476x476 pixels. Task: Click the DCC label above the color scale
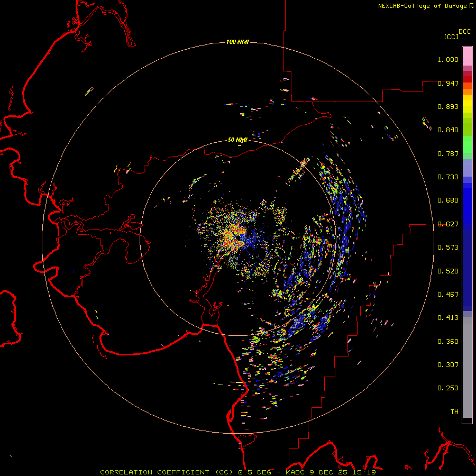coord(465,32)
